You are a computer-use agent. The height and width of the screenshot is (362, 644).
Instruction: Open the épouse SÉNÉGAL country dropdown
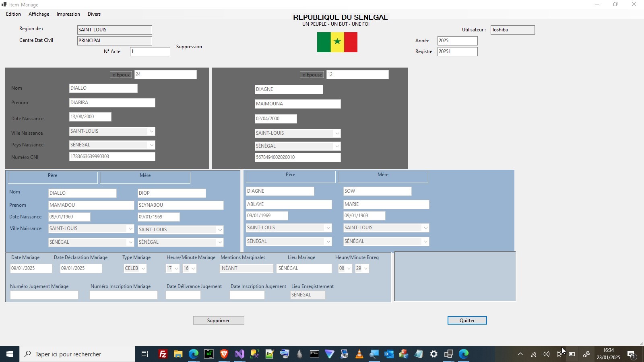click(337, 146)
